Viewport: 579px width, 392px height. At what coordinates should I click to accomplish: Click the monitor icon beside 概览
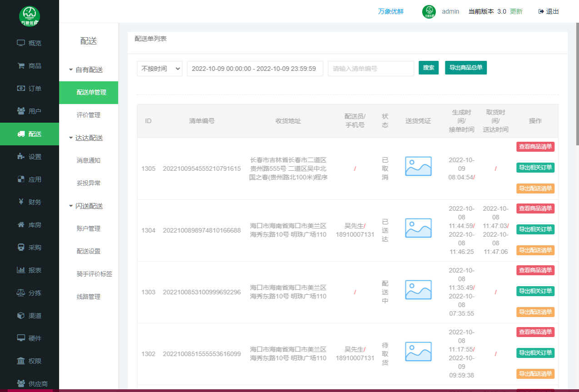21,43
